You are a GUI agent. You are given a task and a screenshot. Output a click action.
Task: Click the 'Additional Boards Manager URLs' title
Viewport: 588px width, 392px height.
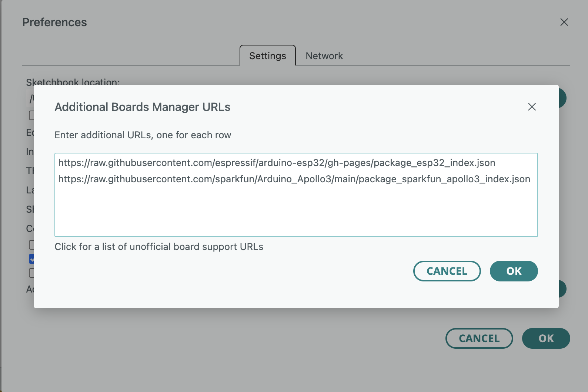pyautogui.click(x=143, y=107)
